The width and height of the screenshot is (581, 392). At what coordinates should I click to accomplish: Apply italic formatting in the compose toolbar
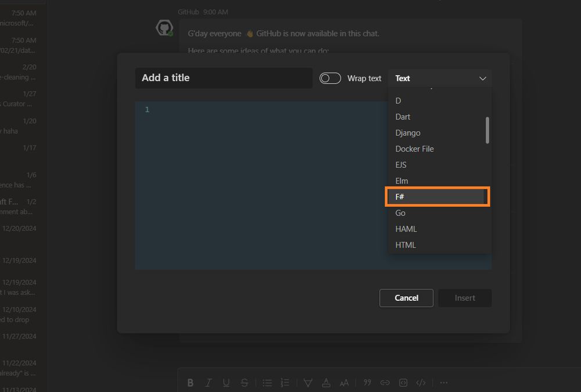(x=209, y=383)
